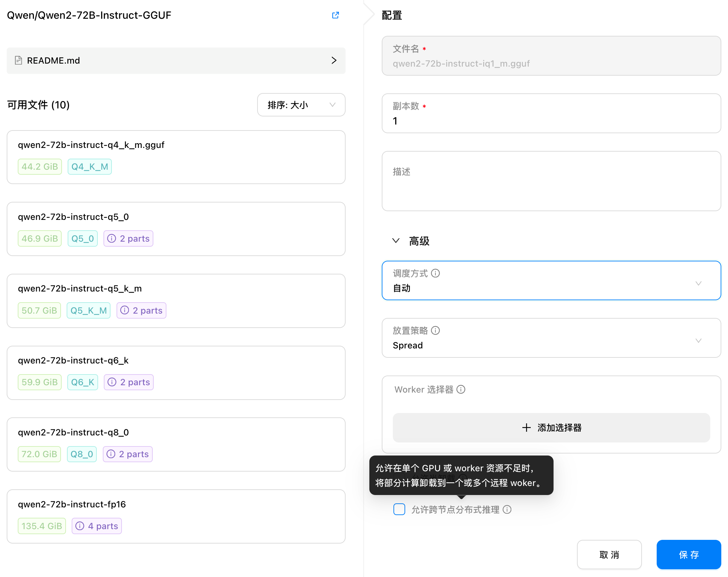Image resolution: width=728 pixels, height=577 pixels.
Task: Select the qwen2-72b-instruct-q6_k file
Action: point(175,373)
